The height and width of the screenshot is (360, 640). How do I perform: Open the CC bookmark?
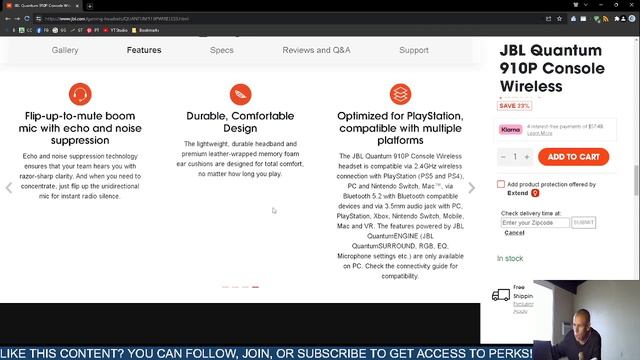(x=25, y=30)
